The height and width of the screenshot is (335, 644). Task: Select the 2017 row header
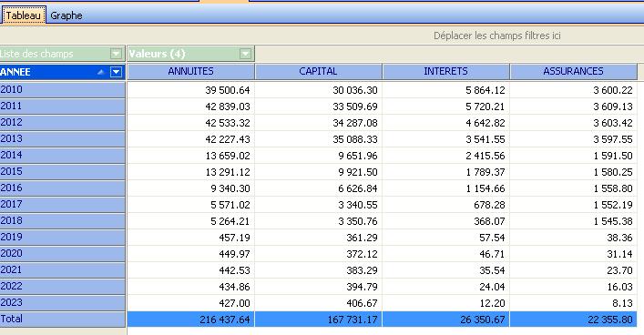(x=63, y=205)
